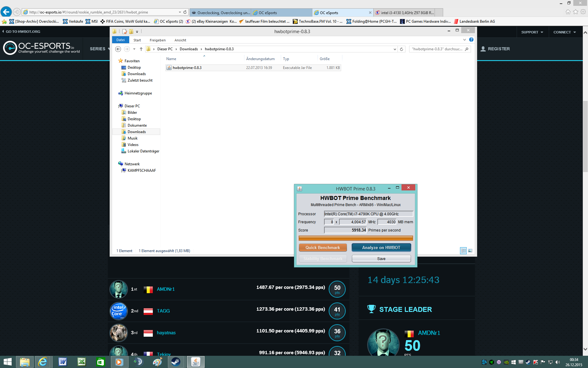Click GO TO HWBOT.ORG link
The image size is (588, 368).
(21, 32)
